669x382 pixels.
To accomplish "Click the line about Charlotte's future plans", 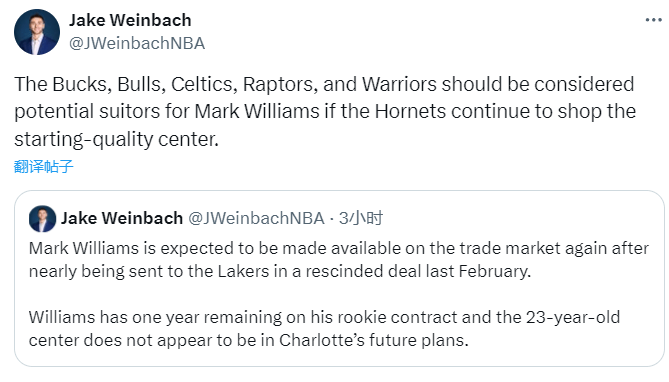I will coord(249,340).
